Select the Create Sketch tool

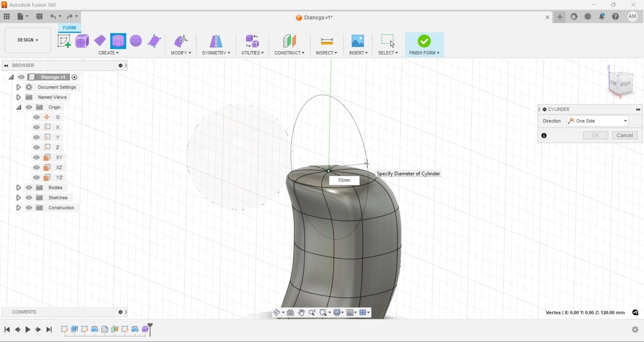coord(64,41)
